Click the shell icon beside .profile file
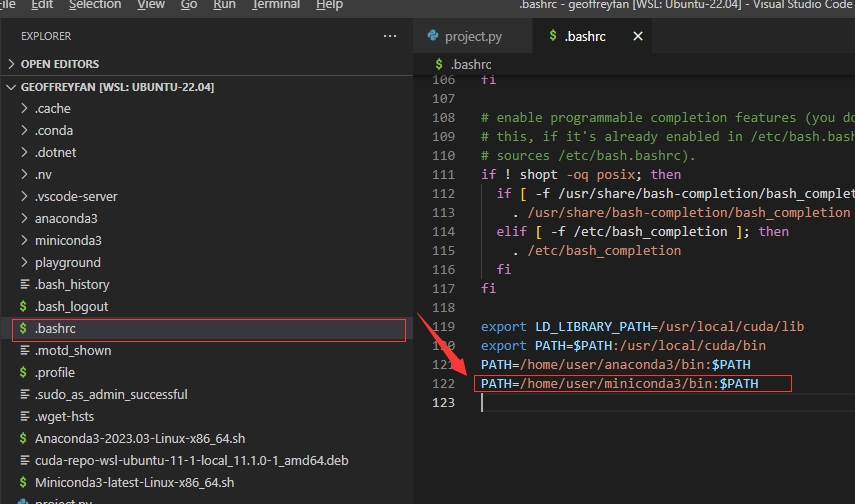 pos(23,372)
